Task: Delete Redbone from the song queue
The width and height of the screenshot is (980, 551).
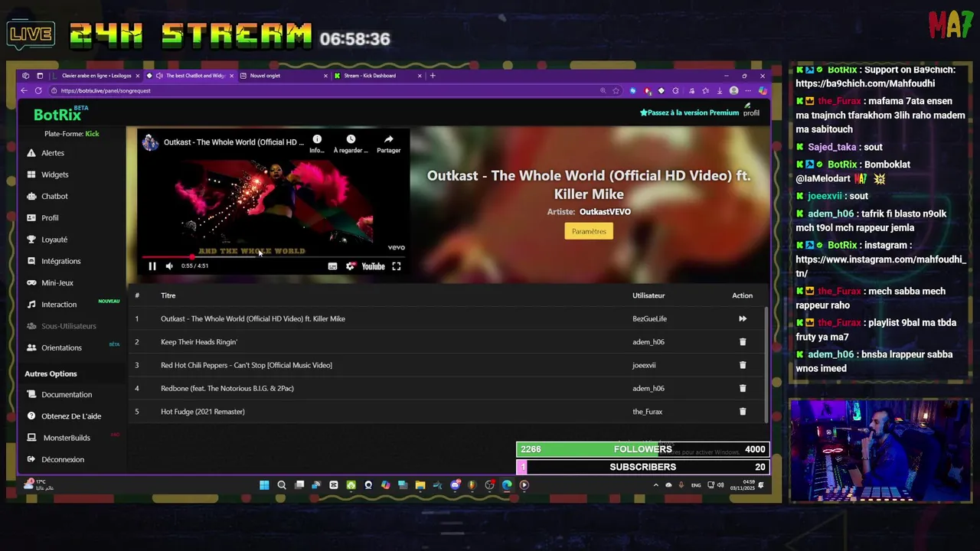Action: (x=743, y=388)
